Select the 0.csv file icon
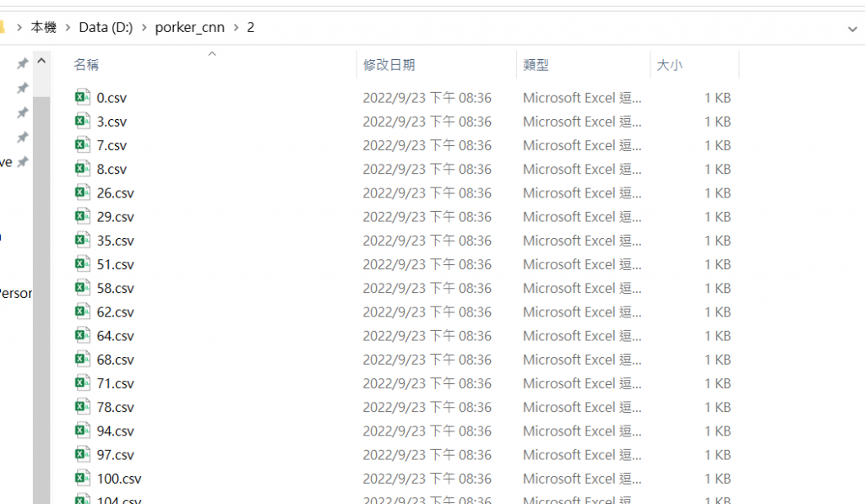 pyautogui.click(x=83, y=97)
